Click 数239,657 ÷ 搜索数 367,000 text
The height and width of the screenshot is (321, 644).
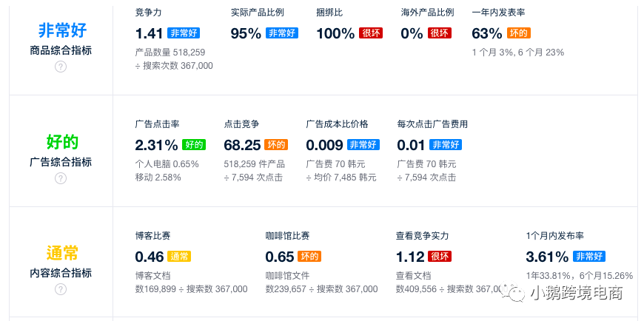[321, 289]
